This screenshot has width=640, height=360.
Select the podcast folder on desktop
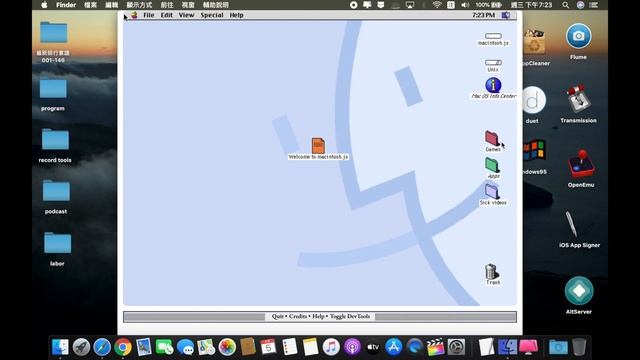point(56,191)
